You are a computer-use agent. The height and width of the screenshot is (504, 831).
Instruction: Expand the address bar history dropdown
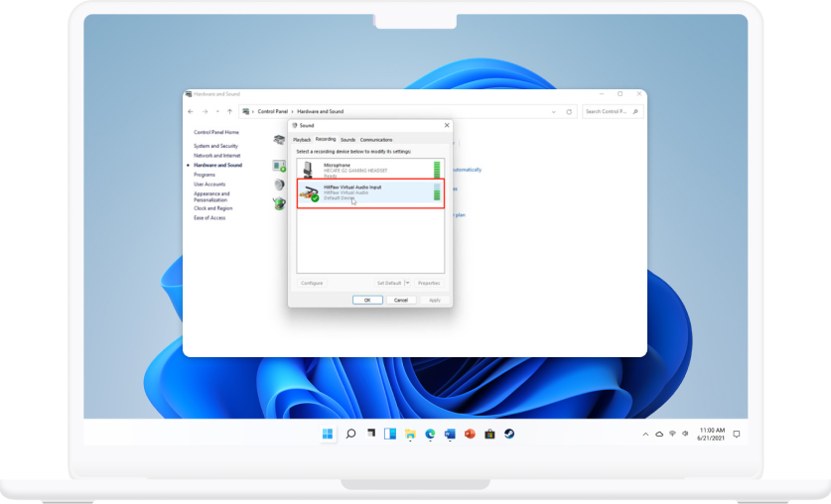click(x=555, y=111)
